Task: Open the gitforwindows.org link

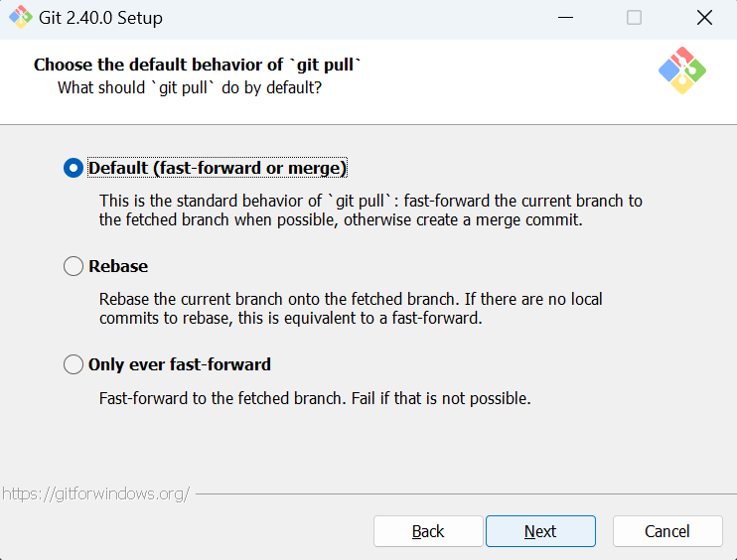Action: coord(96,493)
